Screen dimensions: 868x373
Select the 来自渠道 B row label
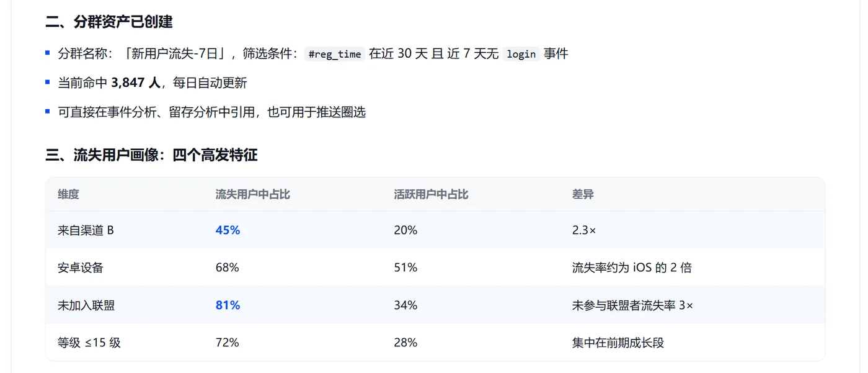pyautogui.click(x=86, y=230)
